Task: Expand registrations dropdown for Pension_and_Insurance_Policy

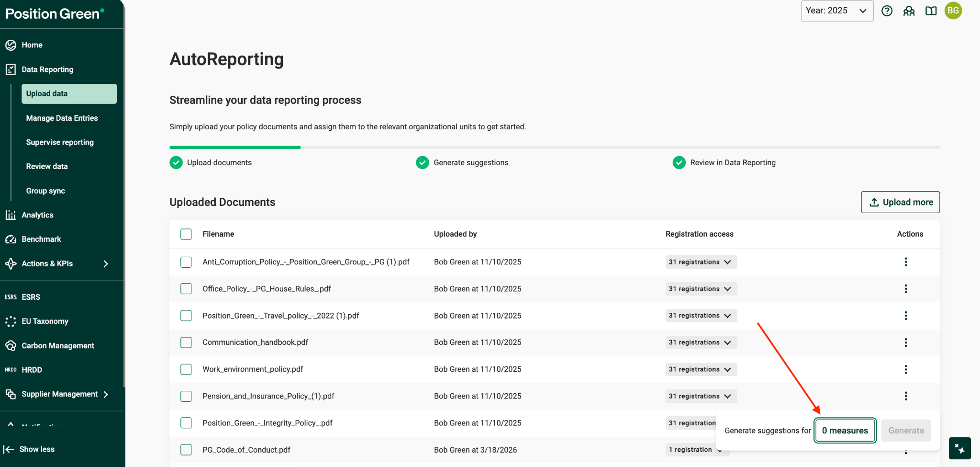Action: (701, 396)
